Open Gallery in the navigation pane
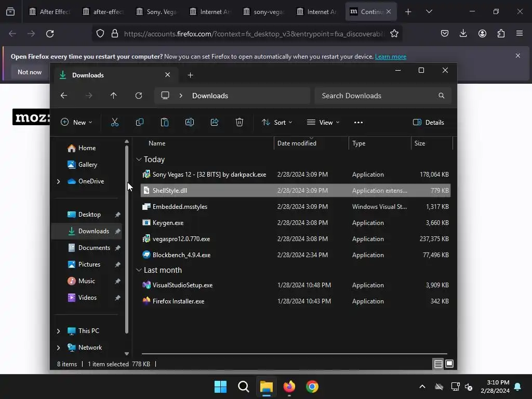 (x=87, y=165)
